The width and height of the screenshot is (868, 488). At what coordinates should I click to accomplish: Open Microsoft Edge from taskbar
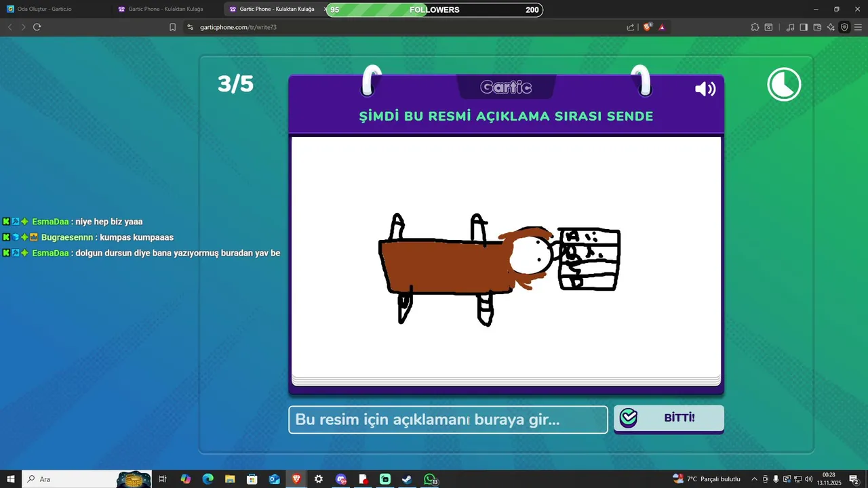tap(208, 479)
